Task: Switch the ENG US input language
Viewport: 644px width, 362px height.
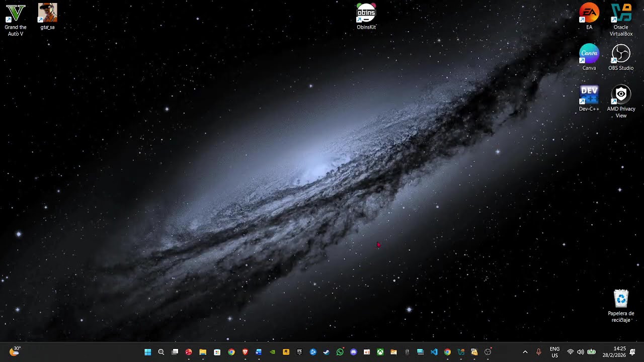Action: pos(554,352)
